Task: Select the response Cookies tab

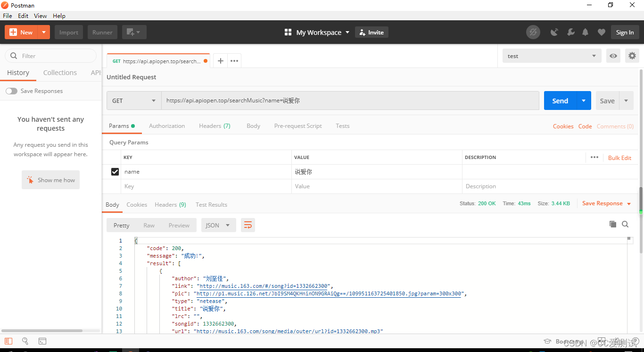Action: (137, 205)
